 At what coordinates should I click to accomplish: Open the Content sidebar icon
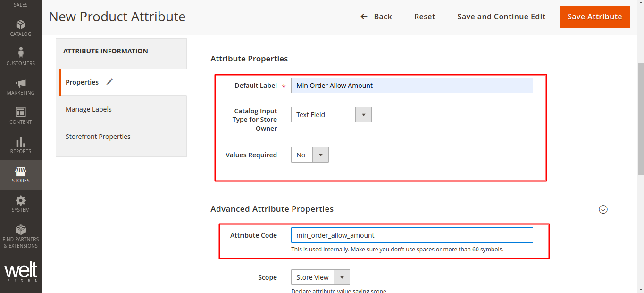point(20,112)
